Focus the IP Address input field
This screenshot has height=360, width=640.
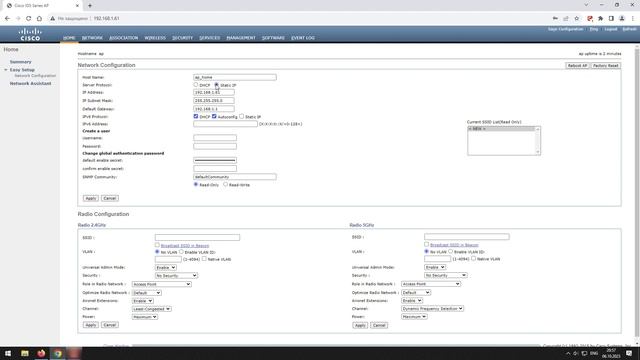(x=214, y=93)
